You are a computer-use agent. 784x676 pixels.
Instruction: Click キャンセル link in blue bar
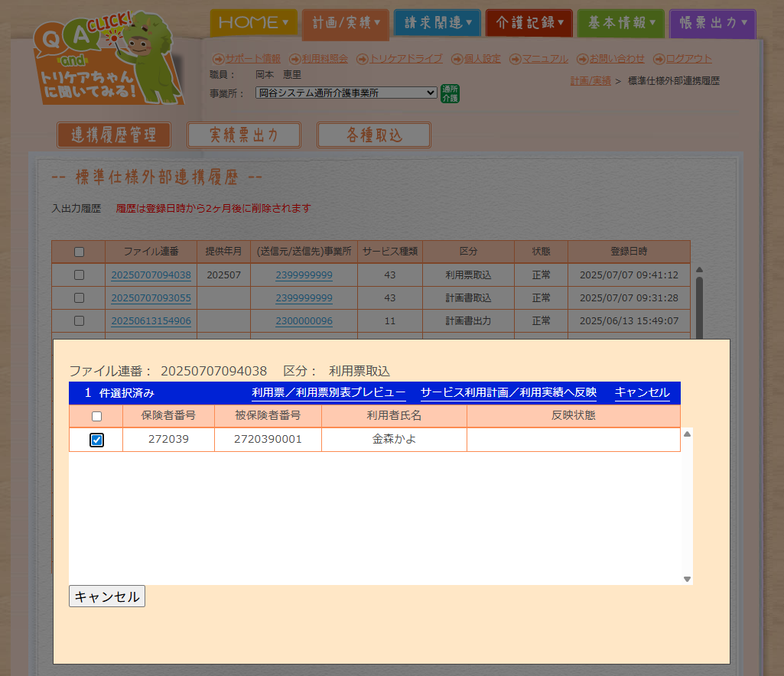click(x=642, y=393)
